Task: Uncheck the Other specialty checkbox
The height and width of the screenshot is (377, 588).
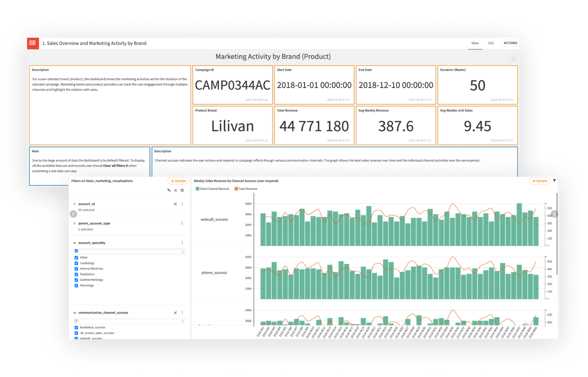Action: click(76, 258)
